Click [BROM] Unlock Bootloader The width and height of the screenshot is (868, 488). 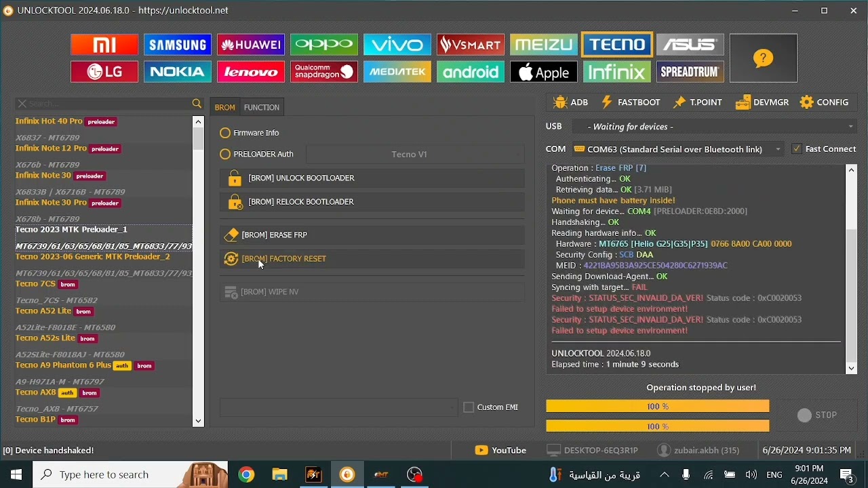point(372,178)
